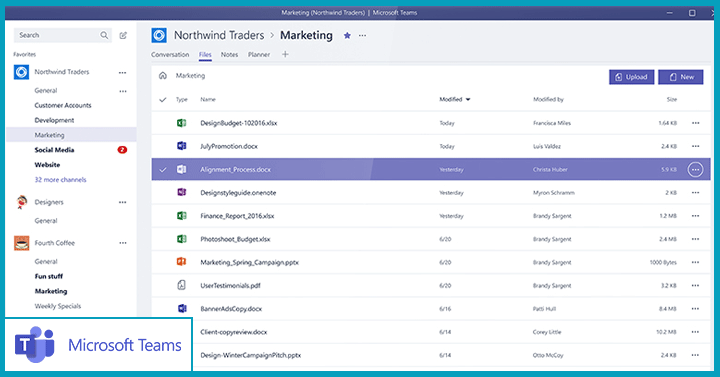Switch to the Conversation tab
This screenshot has width=720, height=377.
(170, 55)
